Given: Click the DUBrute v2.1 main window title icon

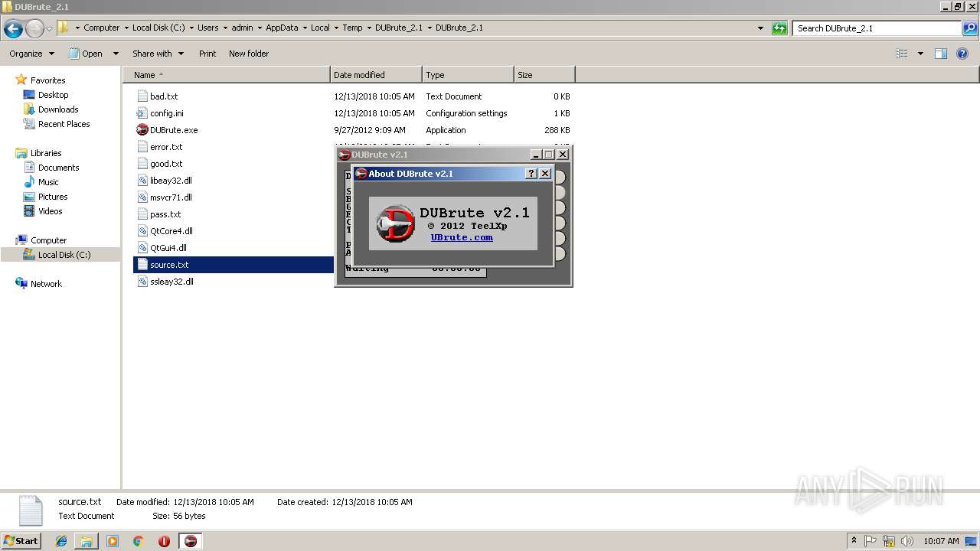Looking at the screenshot, I should (x=345, y=155).
